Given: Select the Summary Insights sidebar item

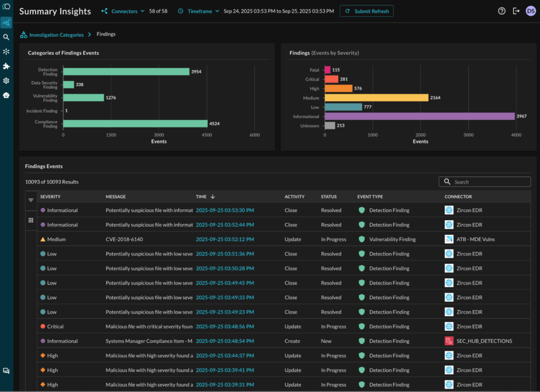Looking at the screenshot, I should (6, 22).
